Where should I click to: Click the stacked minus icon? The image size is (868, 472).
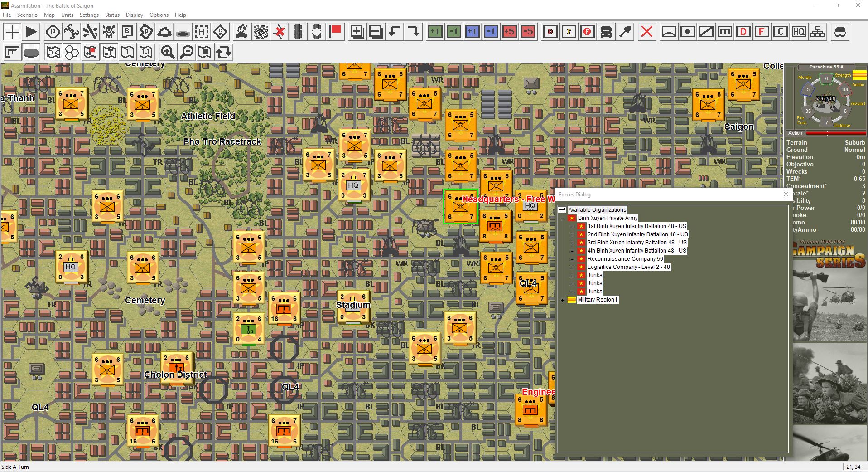[376, 32]
